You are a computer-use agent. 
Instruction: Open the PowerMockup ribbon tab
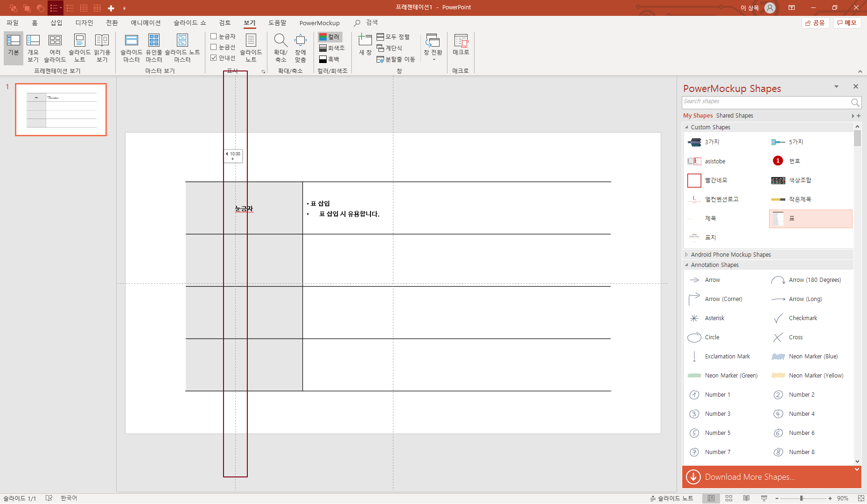click(x=320, y=23)
